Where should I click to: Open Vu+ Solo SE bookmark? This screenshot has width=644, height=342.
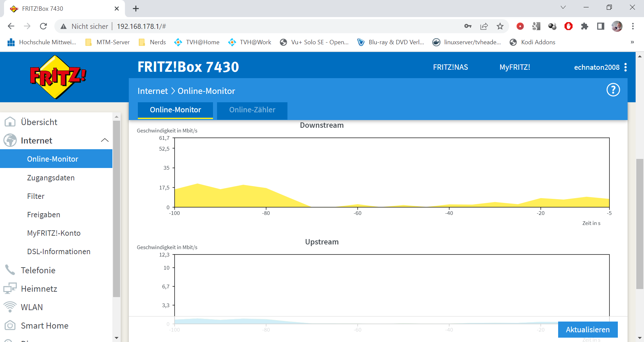(314, 42)
